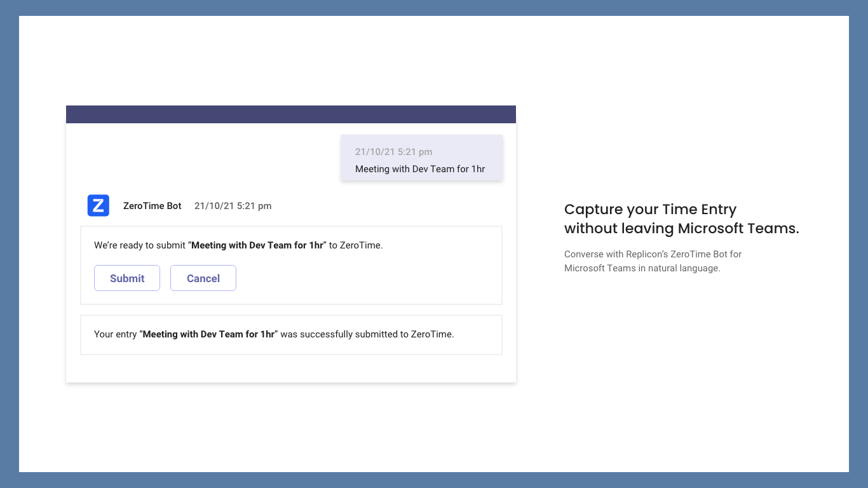
Task: Click the 'Capture your Time Entry' heading
Action: coord(682,219)
